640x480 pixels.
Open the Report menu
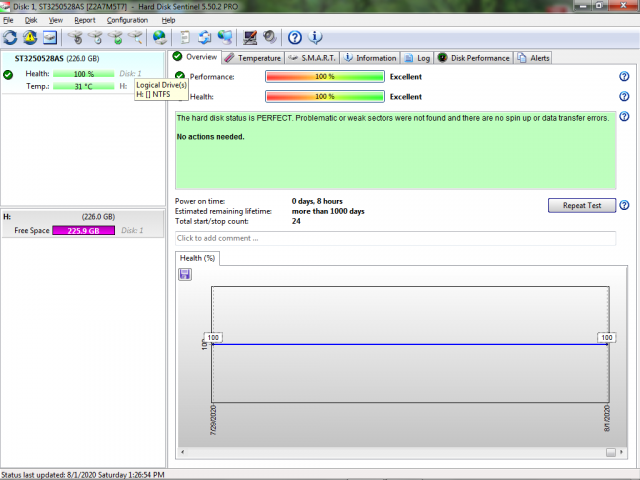pos(85,20)
